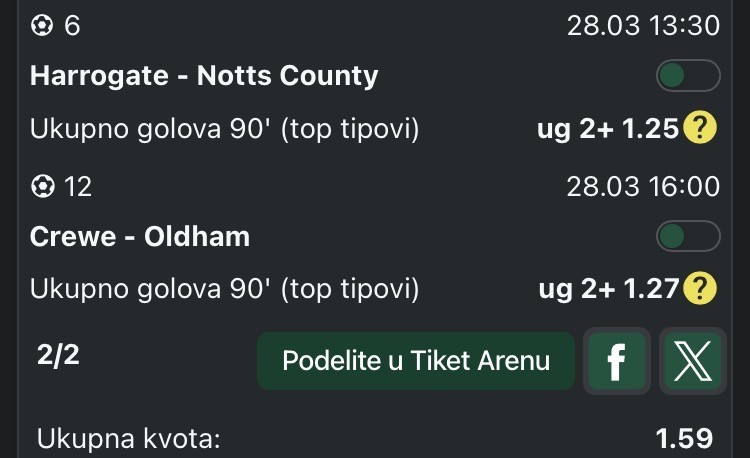The image size is (750, 458).
Task: Select the ug 2+ 1.27 odds
Action: [608, 289]
